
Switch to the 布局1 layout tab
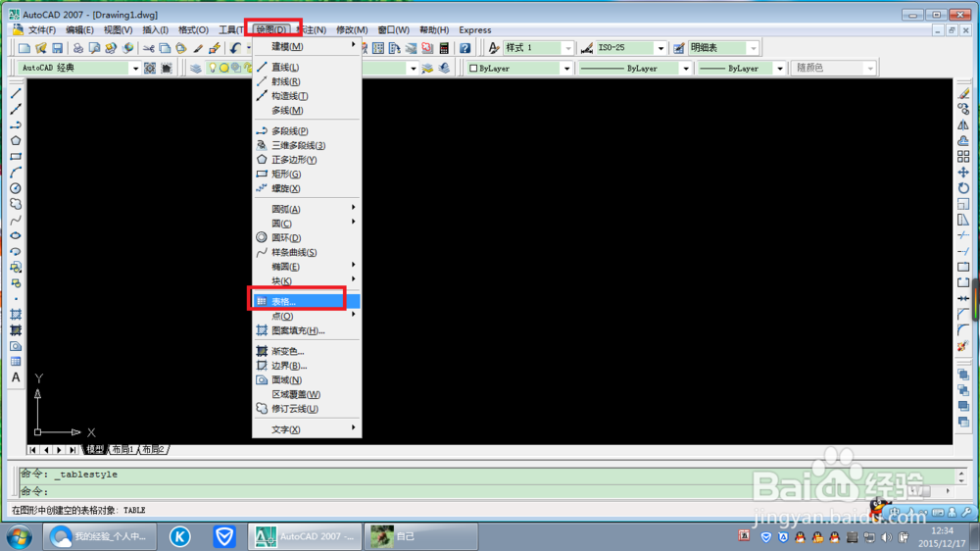pos(123,450)
